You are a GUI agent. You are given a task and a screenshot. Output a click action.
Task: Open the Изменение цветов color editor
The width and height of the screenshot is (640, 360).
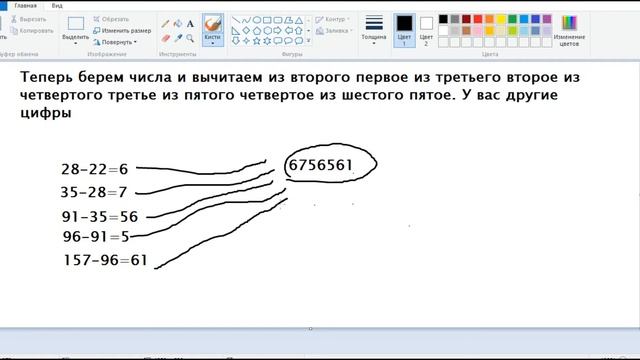pos(569,31)
